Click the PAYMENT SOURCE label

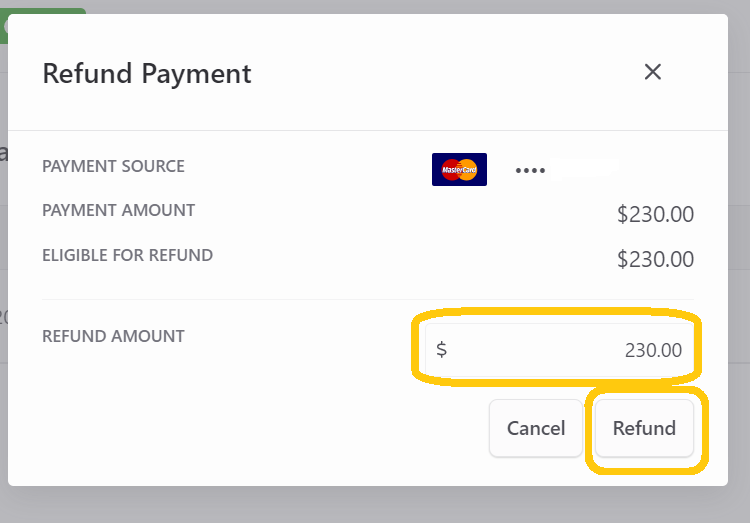(113, 166)
